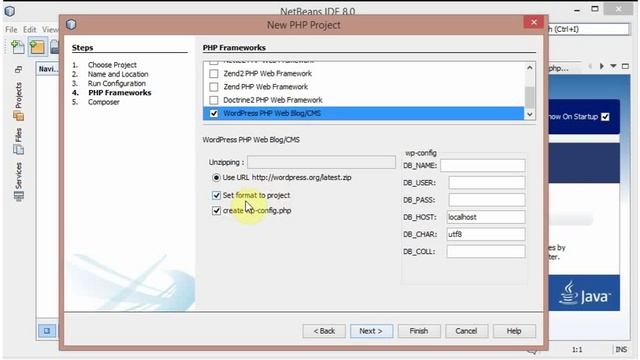The width and height of the screenshot is (640, 360).
Task: Click the Finish button
Action: click(419, 331)
